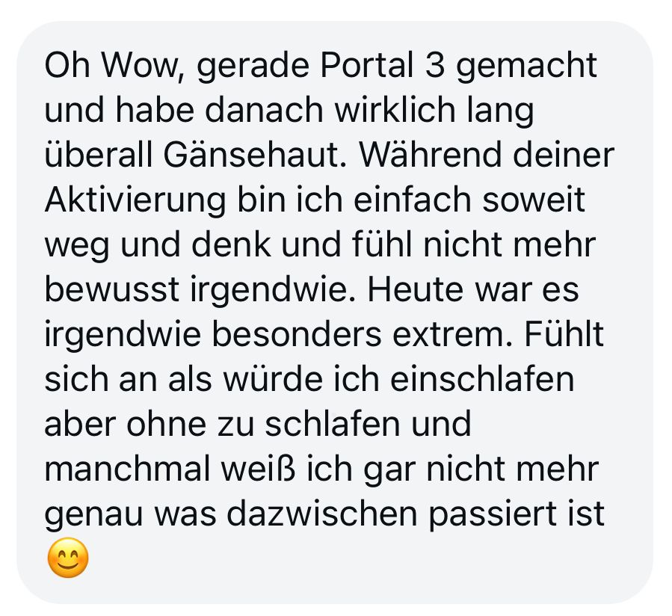Click the word "weiß" in the message

259,469
